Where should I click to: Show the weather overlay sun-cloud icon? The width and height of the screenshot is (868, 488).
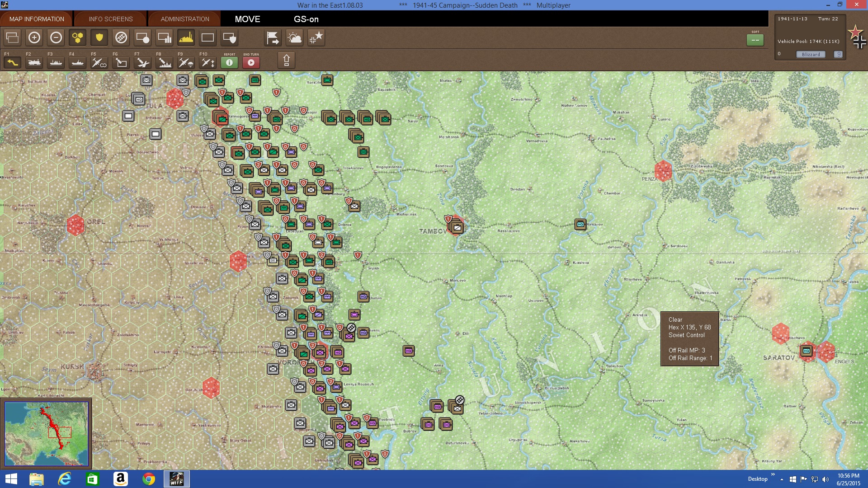pos(294,38)
